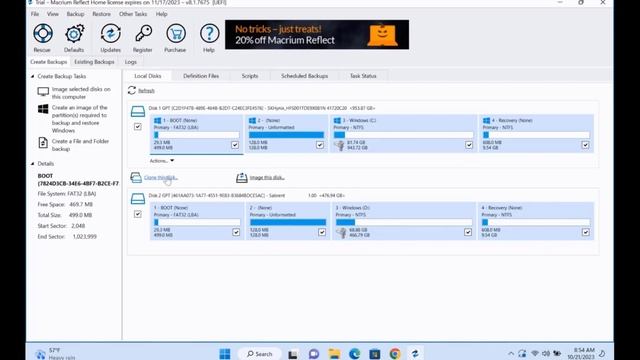Image resolution: width=640 pixels, height=360 pixels.
Task: Switch to the Logs tab
Action: coord(131,62)
